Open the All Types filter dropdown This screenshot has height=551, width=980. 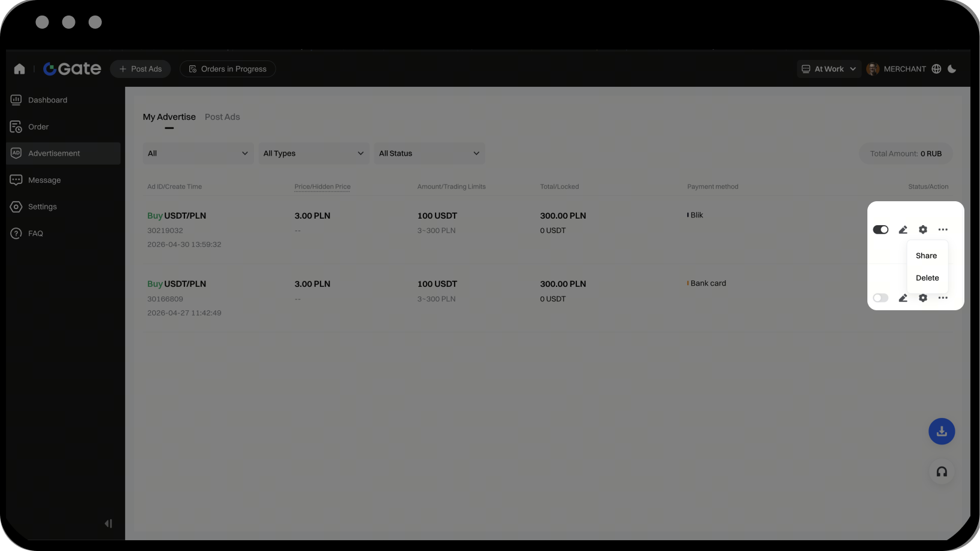click(313, 153)
